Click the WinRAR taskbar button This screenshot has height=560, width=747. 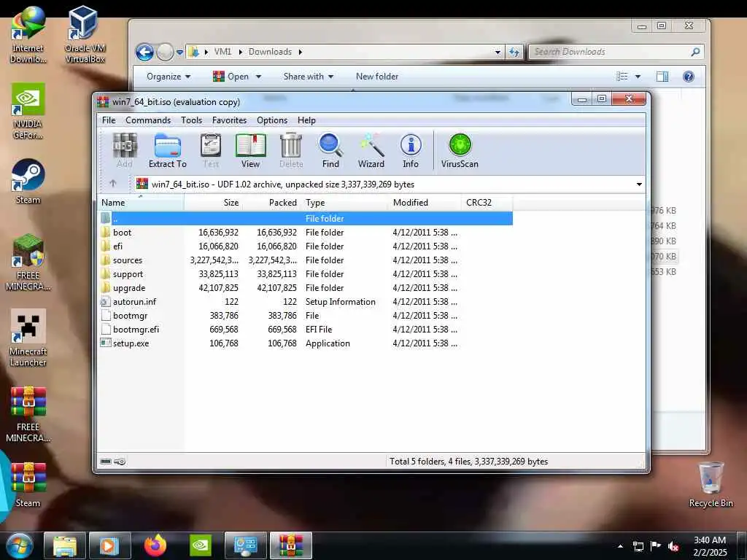290,545
